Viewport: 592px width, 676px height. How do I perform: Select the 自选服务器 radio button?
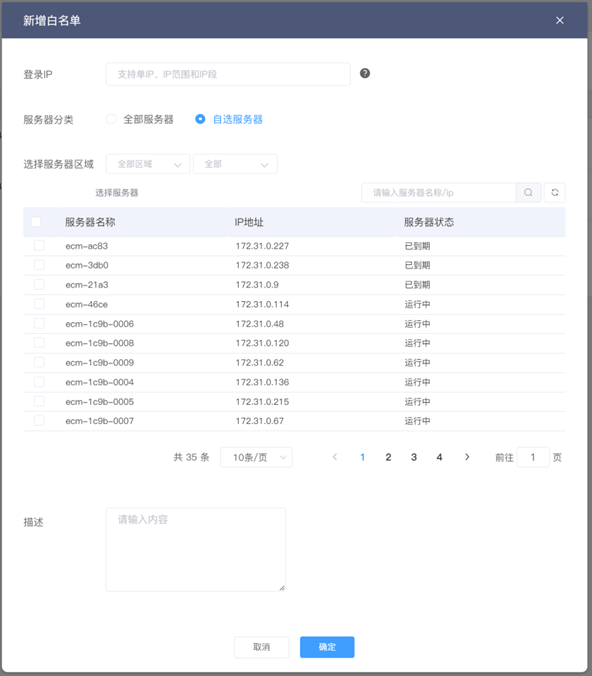pyautogui.click(x=200, y=119)
